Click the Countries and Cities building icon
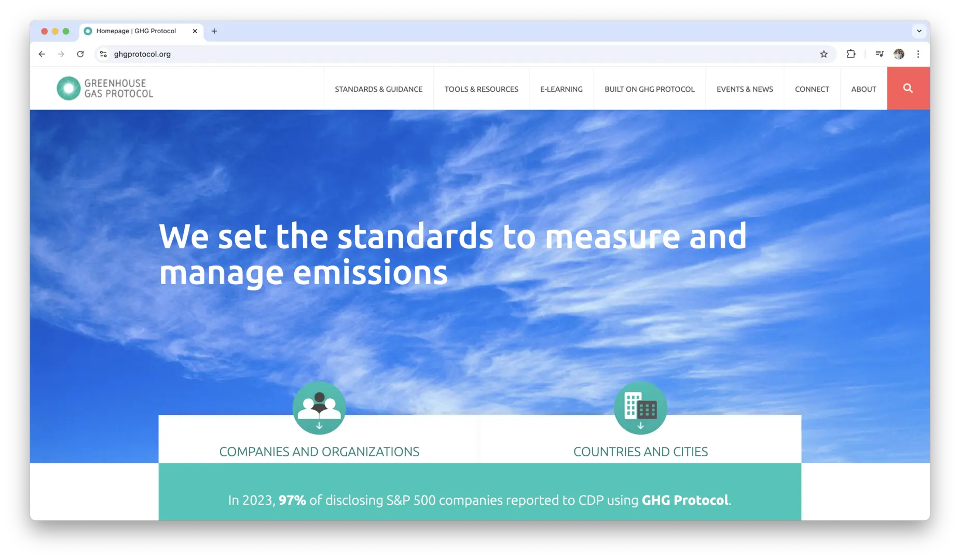 (x=640, y=408)
